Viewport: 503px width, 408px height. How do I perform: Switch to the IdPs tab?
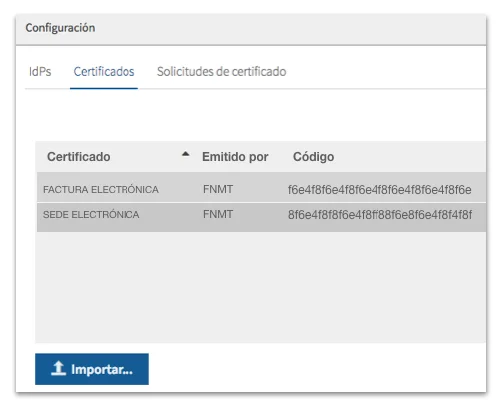coord(40,72)
